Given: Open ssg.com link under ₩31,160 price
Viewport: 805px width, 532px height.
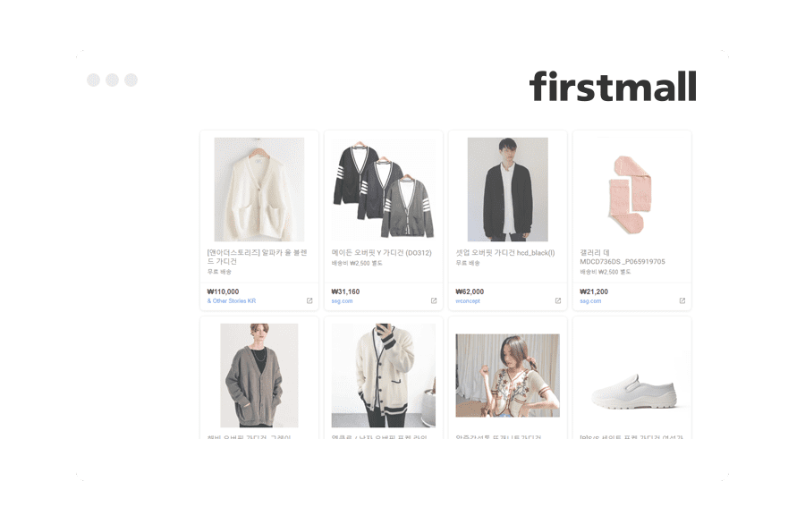Looking at the screenshot, I should pyautogui.click(x=342, y=301).
